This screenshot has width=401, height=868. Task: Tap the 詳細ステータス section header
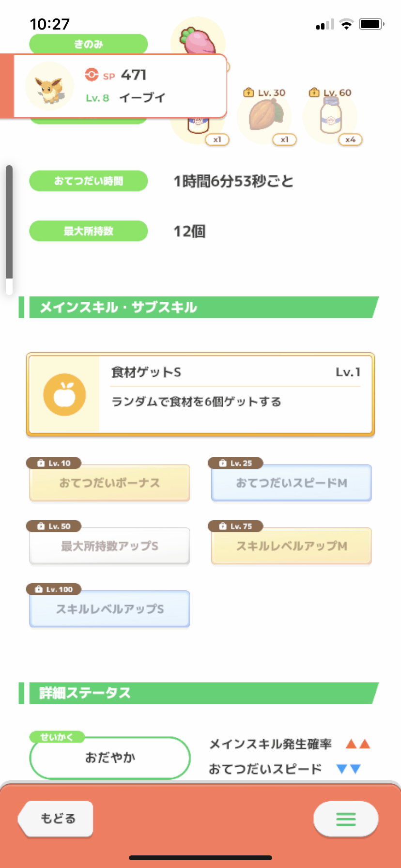199,693
